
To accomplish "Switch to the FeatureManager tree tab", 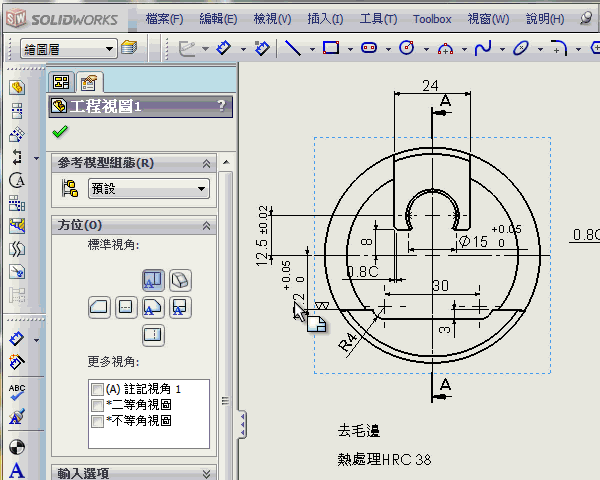I will coord(61,82).
